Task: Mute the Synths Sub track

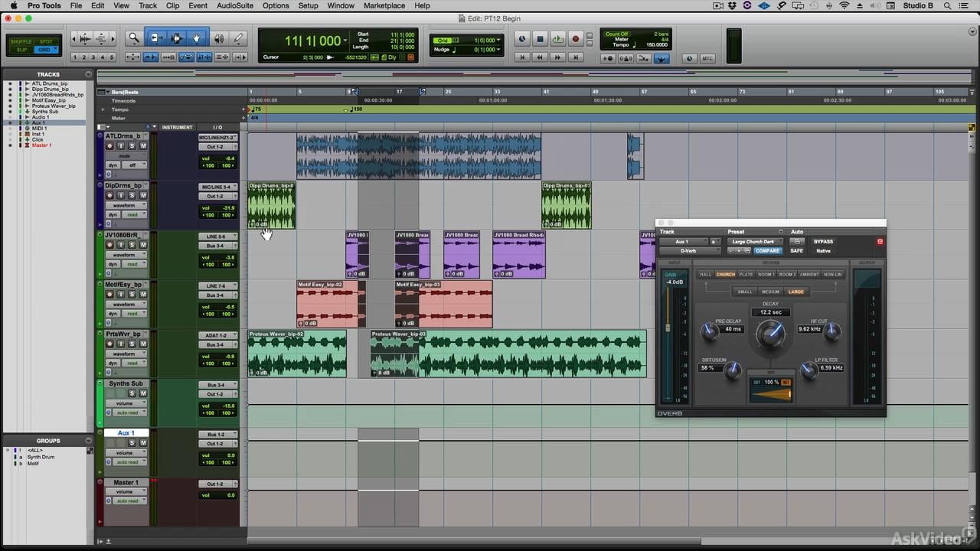Action: 142,393
